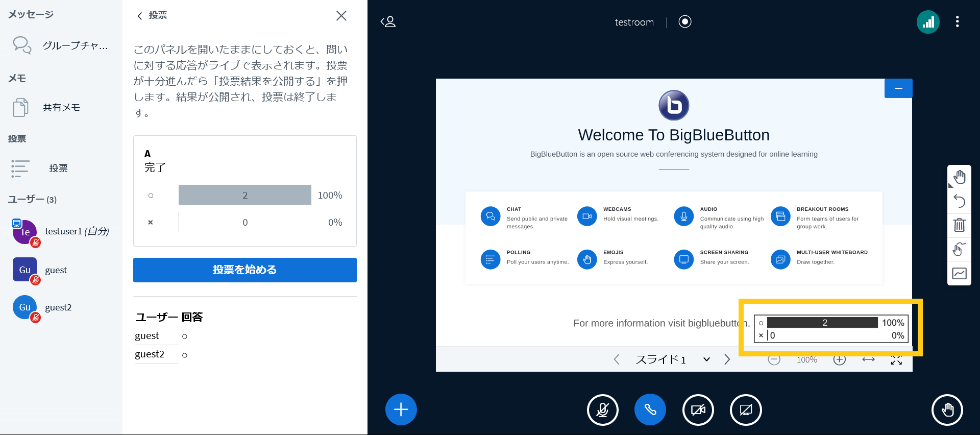Click the CHAT feature icon on slide
Screen dimensions: 980x435
tap(491, 216)
